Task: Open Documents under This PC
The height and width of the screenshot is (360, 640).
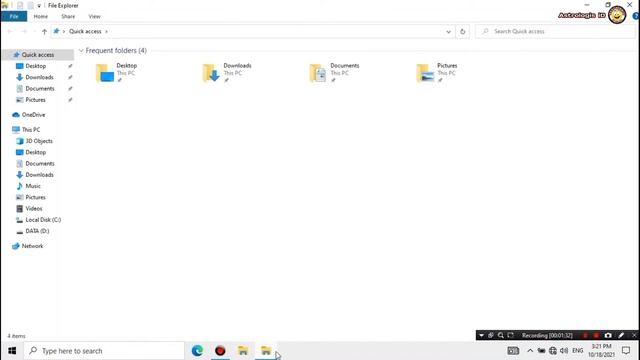Action: click(40, 163)
